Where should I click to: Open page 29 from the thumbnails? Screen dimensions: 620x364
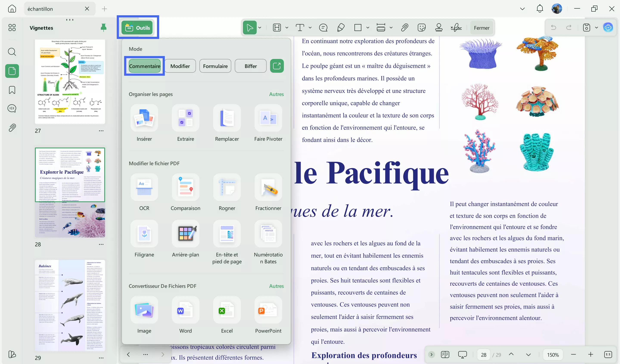click(x=70, y=305)
